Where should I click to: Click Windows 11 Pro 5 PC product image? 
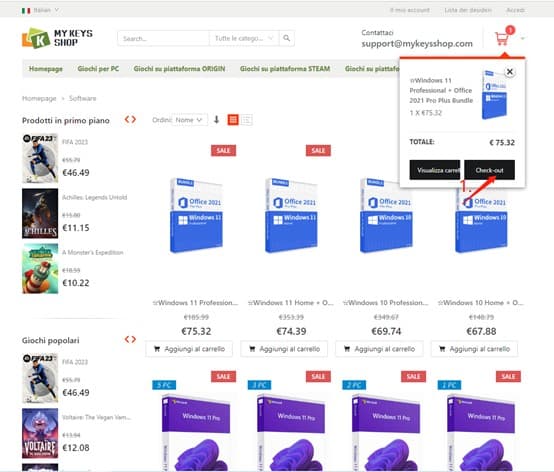tap(196, 433)
